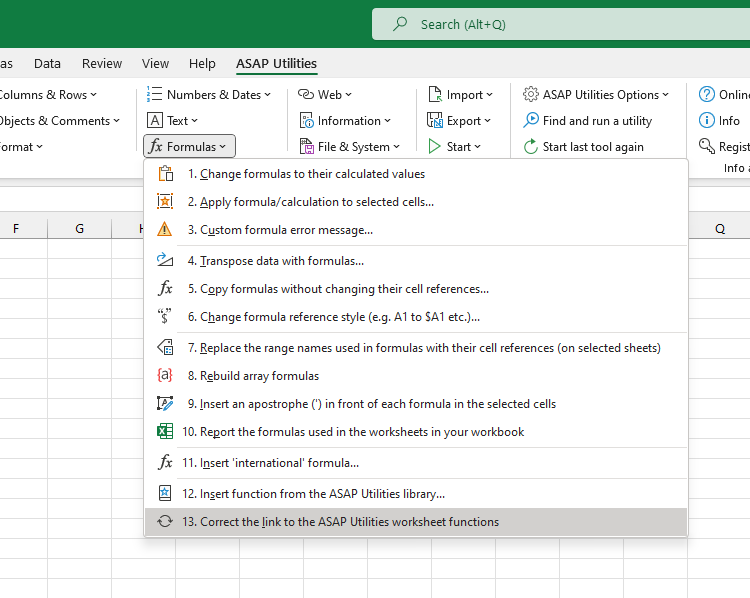Image resolution: width=750 pixels, height=598 pixels.
Task: Click into the Search (Alt+Q) box
Action: [561, 24]
